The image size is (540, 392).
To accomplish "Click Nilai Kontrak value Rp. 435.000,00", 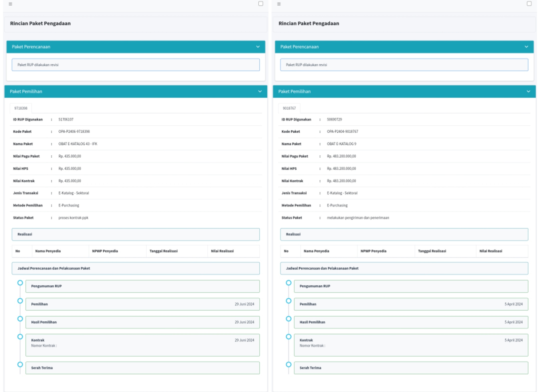I will point(70,181).
